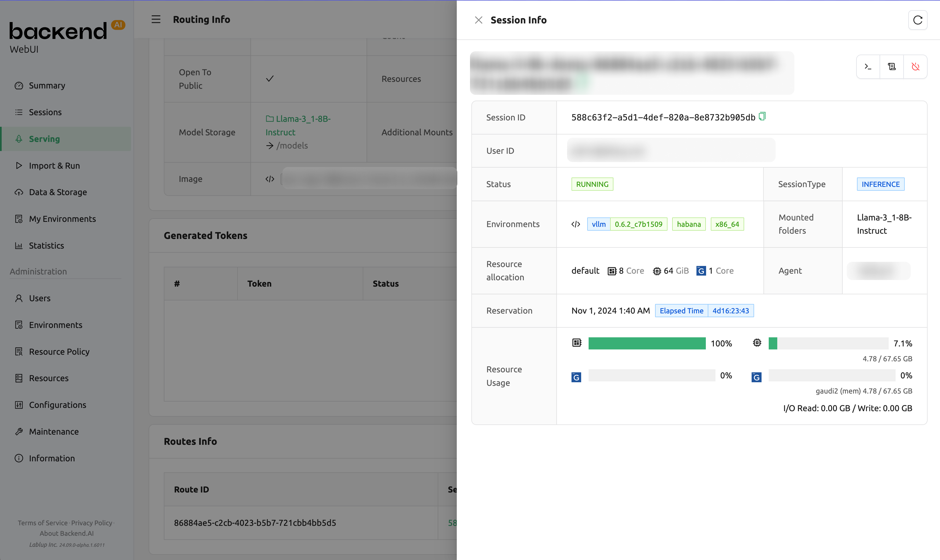The image size is (940, 560).
Task: Click the Serving rocket icon
Action: click(18, 139)
